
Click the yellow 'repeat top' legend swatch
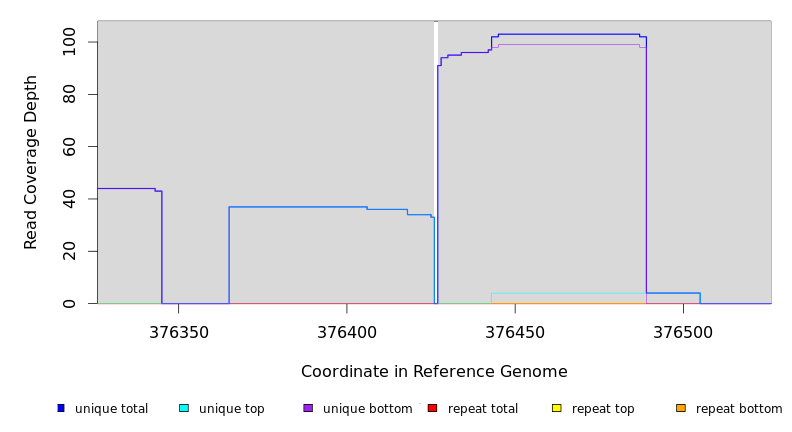point(557,408)
